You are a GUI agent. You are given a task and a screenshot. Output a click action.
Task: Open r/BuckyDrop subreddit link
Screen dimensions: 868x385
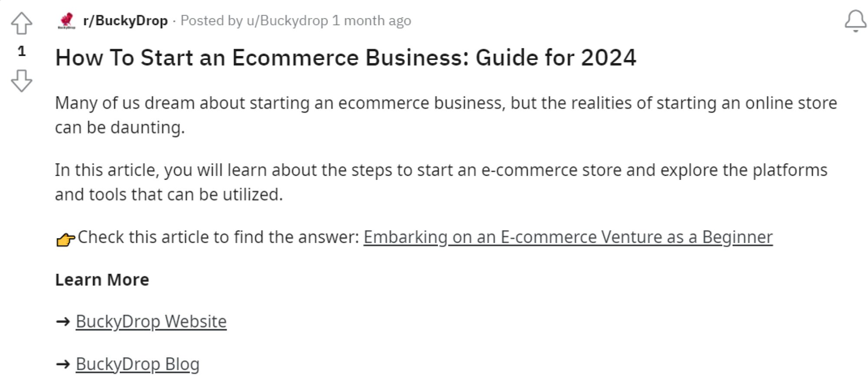point(125,20)
